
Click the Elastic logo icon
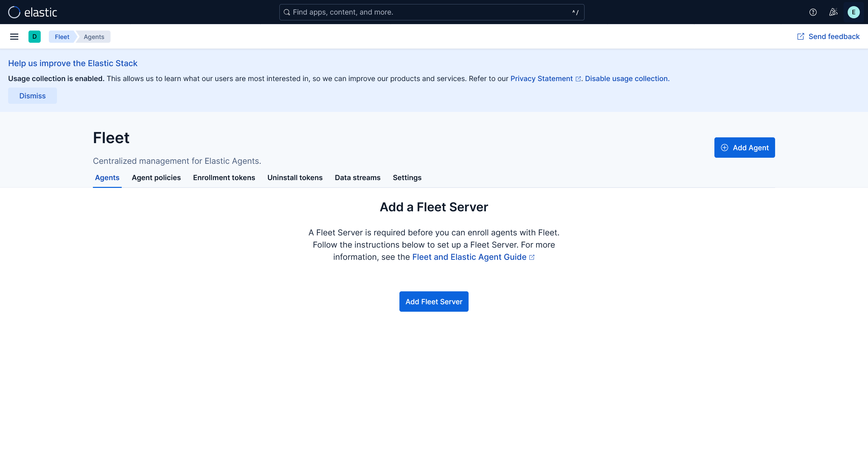click(x=14, y=12)
